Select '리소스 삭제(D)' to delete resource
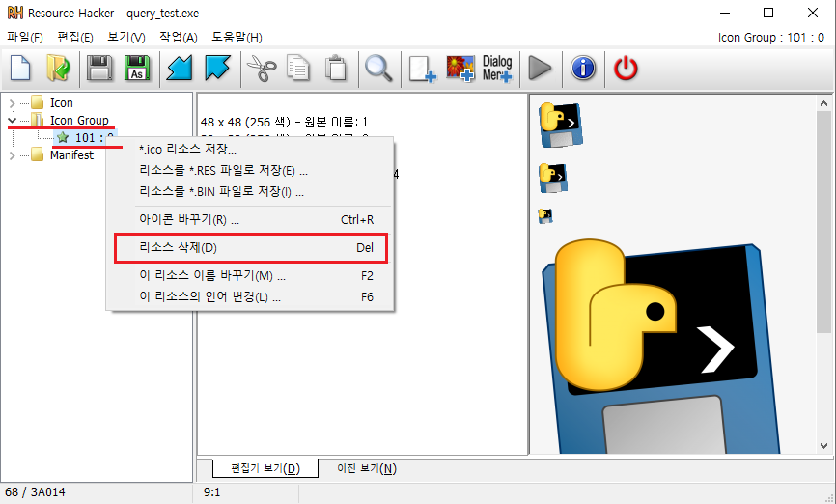 [251, 248]
